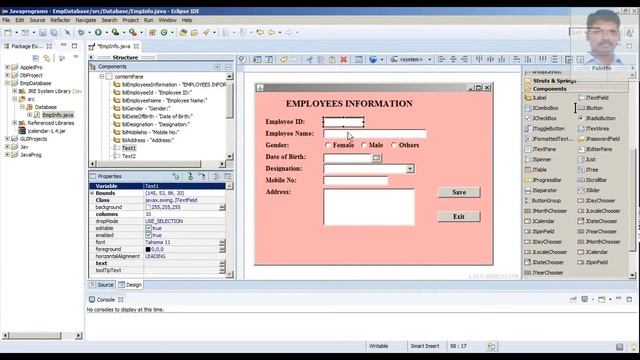
Task: Click the Save button on the form
Action: (459, 192)
